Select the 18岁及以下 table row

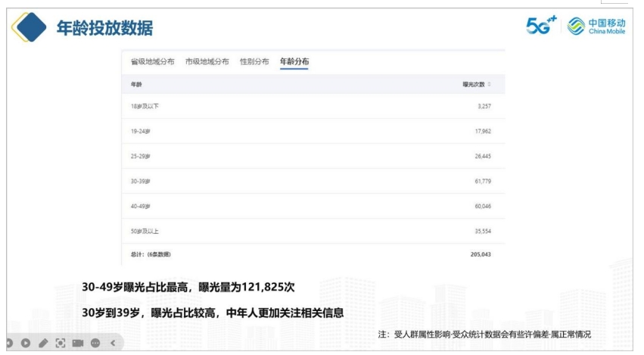pyautogui.click(x=312, y=107)
